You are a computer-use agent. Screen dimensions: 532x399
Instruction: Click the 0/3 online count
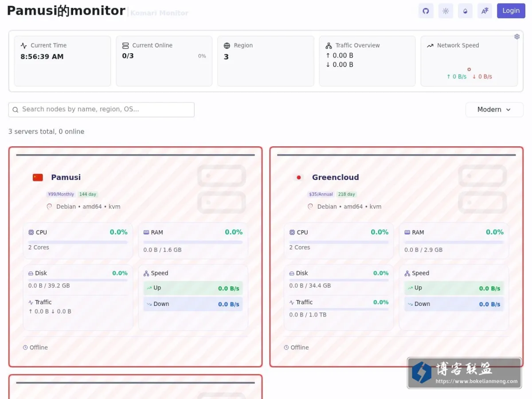coord(128,56)
